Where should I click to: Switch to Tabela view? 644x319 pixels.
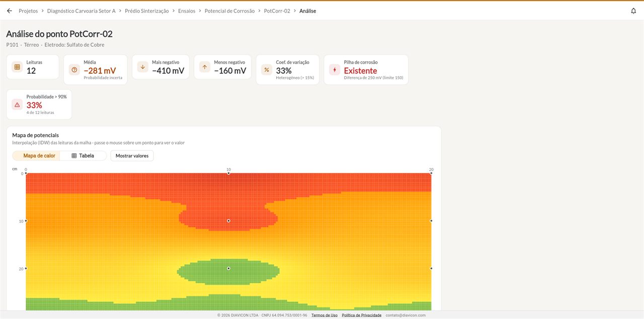pyautogui.click(x=83, y=156)
